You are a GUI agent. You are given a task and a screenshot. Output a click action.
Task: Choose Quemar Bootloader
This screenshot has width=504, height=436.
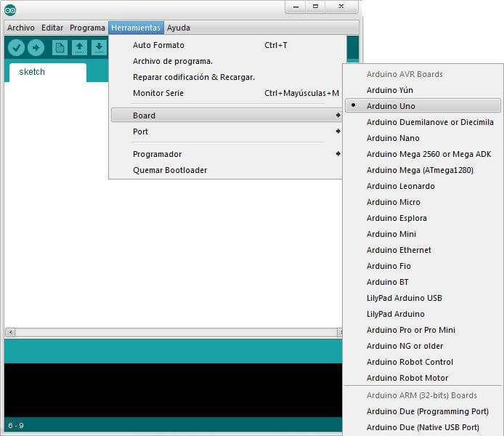pos(227,170)
